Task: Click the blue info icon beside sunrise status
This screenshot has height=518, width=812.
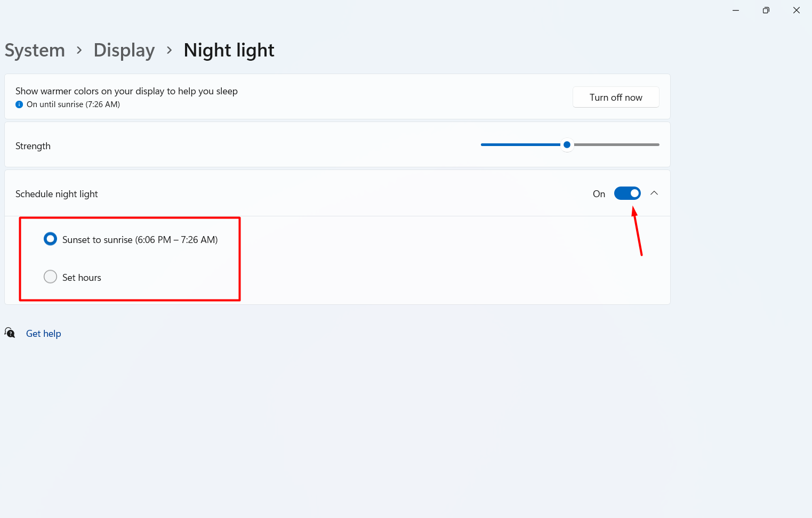Action: [19, 104]
